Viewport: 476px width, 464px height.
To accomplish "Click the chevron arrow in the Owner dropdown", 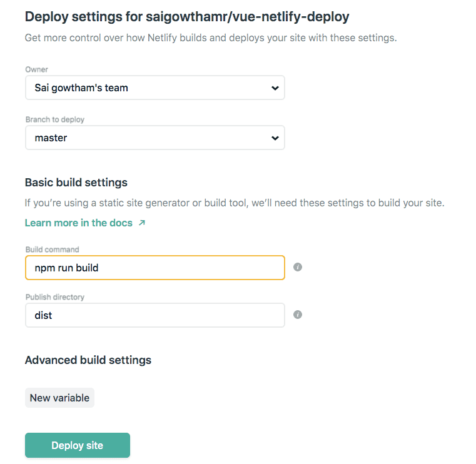I will [x=275, y=88].
